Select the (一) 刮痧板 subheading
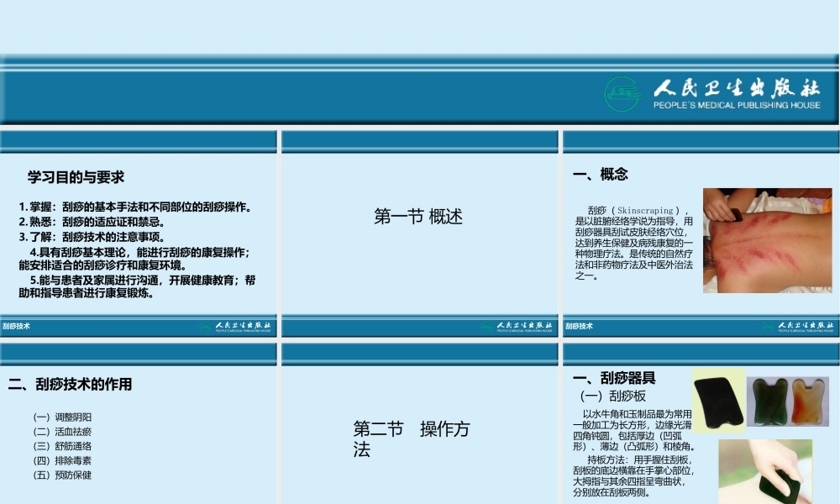 pos(613,396)
